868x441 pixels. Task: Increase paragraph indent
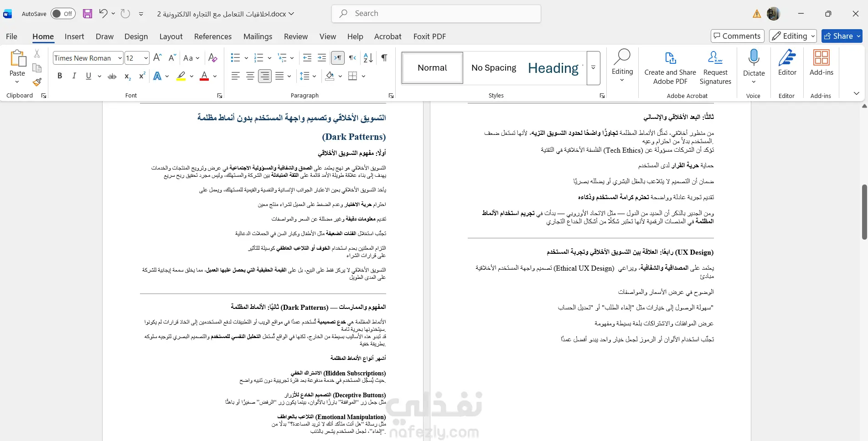[322, 58]
